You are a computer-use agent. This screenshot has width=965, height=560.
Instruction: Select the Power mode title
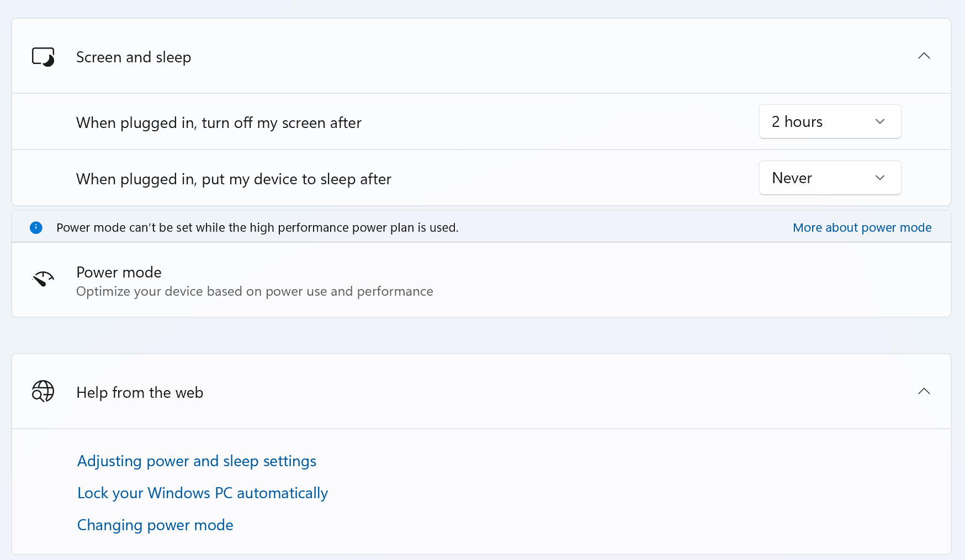[119, 273]
